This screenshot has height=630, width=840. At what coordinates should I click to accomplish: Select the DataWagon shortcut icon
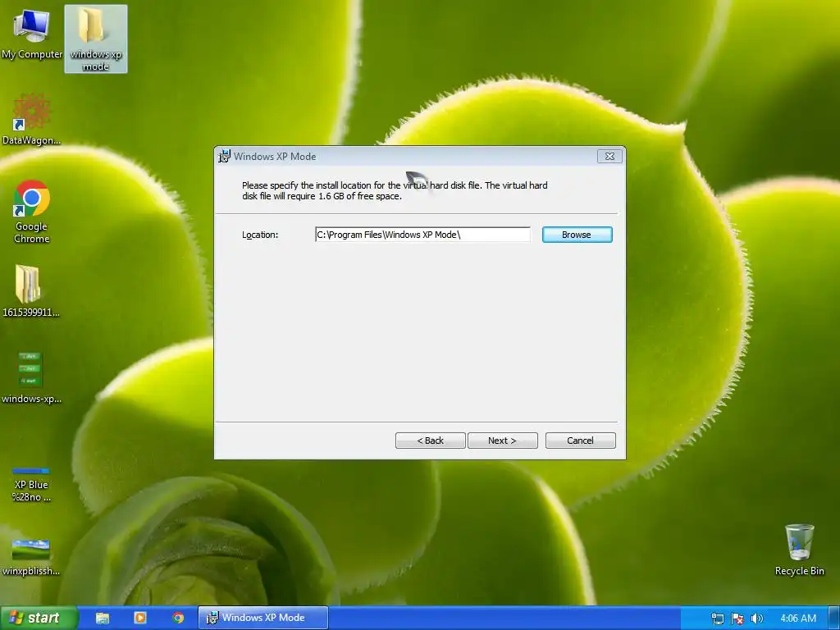tap(31, 119)
